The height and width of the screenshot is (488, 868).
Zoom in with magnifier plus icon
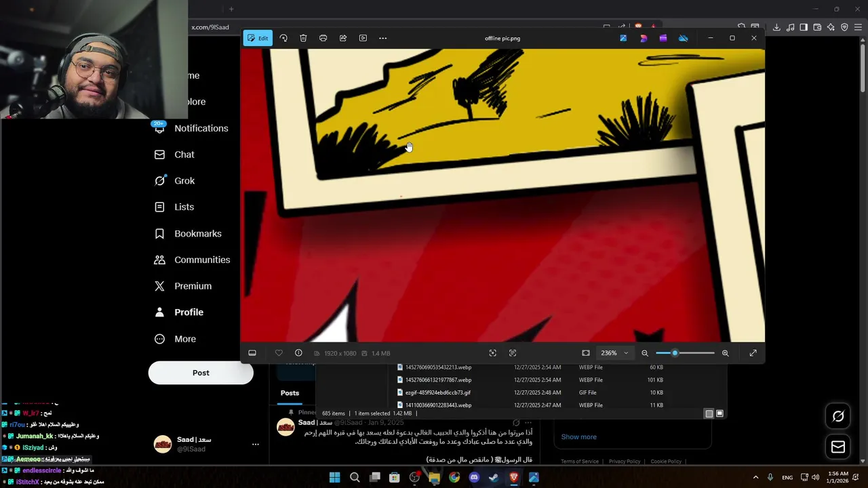click(726, 353)
